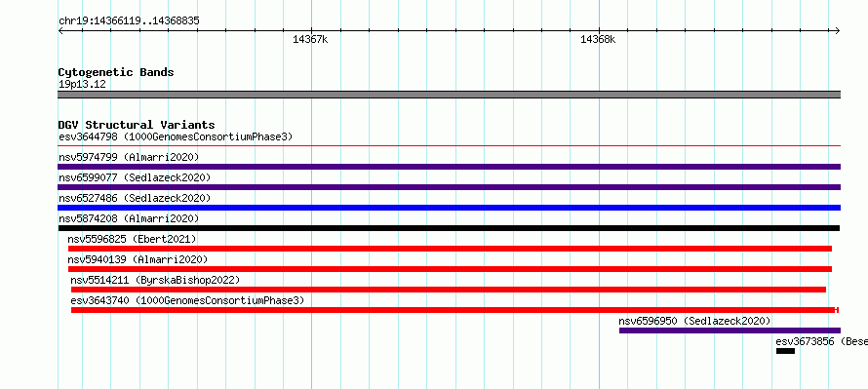Click the small black esv3673856 bar

pyautogui.click(x=785, y=351)
